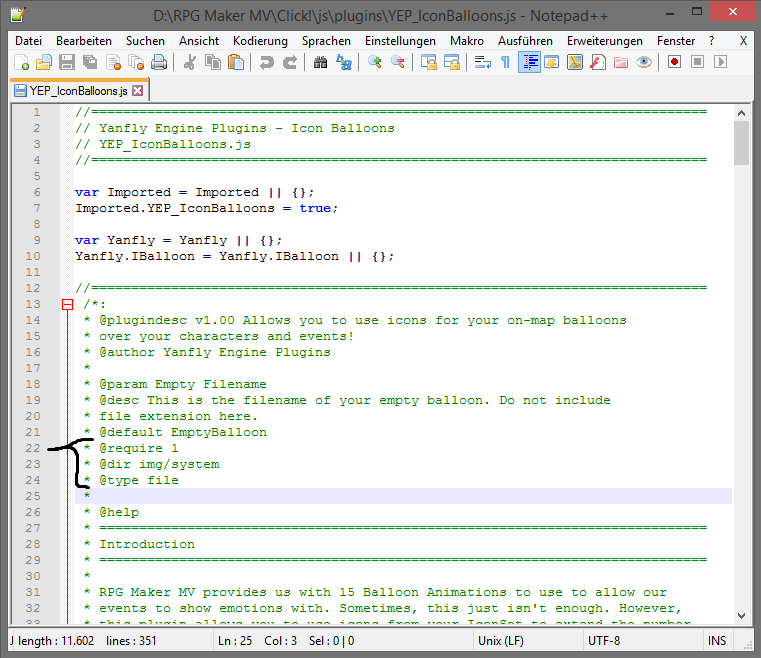Open the Document Map icon

point(575,62)
